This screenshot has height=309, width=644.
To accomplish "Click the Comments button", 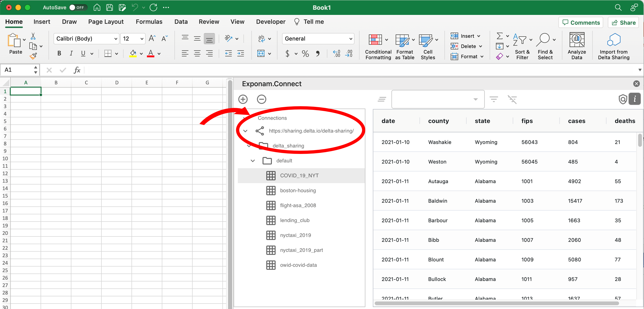I will pyautogui.click(x=581, y=22).
